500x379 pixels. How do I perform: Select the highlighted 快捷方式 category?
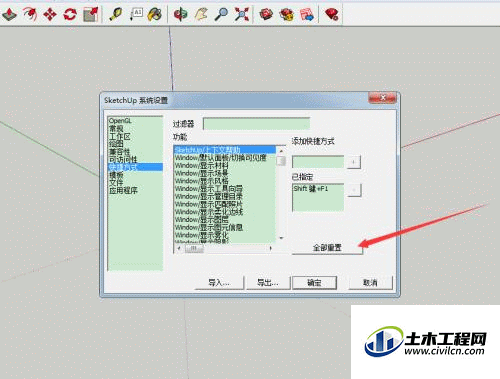point(135,167)
